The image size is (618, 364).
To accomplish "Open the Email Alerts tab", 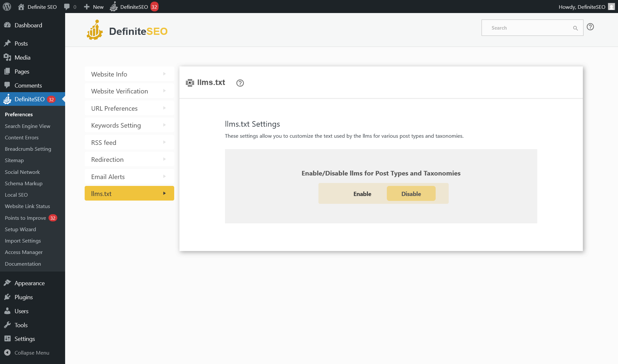I will (129, 176).
